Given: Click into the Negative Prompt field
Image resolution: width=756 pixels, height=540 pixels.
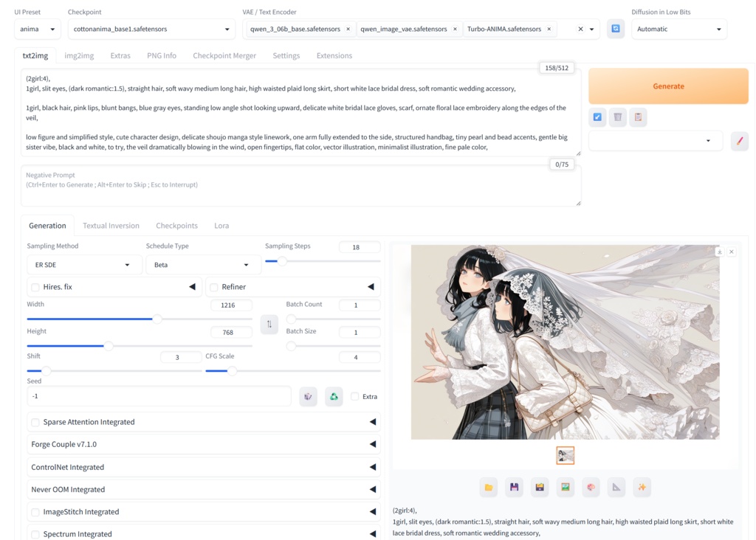Looking at the screenshot, I should tap(301, 185).
